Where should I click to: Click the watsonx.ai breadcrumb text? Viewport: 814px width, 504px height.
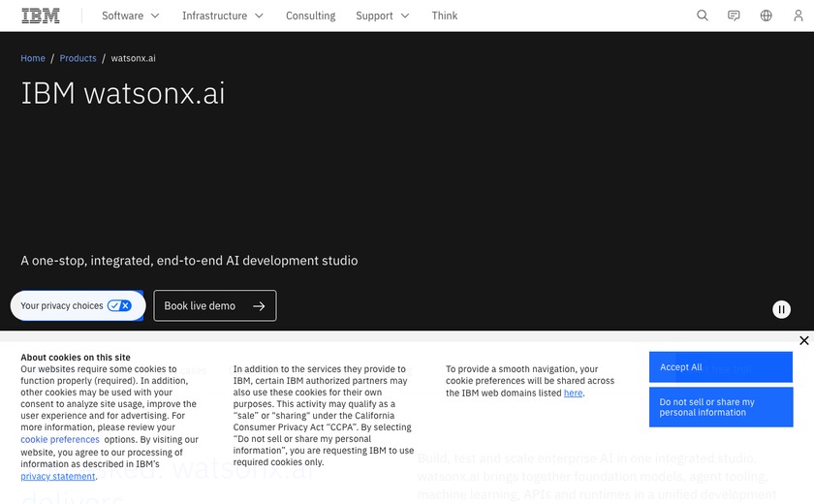tap(133, 58)
